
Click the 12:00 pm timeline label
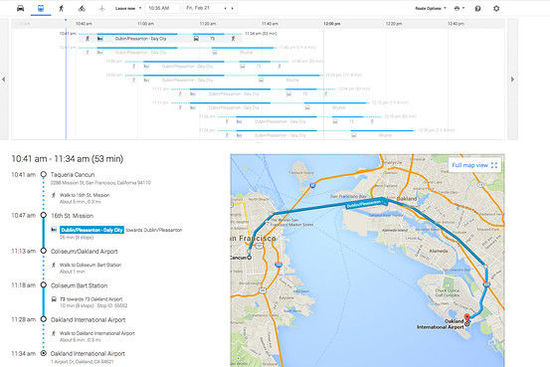click(332, 24)
